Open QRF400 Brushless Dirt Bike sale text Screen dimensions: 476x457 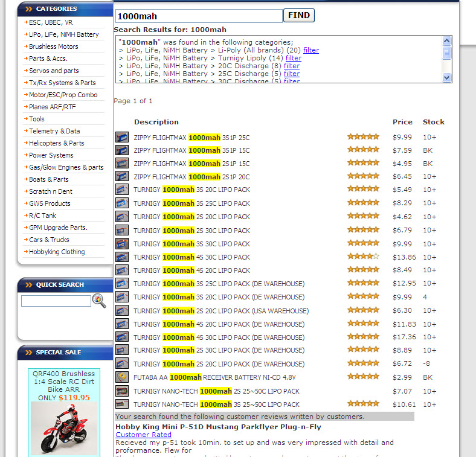(x=64, y=385)
